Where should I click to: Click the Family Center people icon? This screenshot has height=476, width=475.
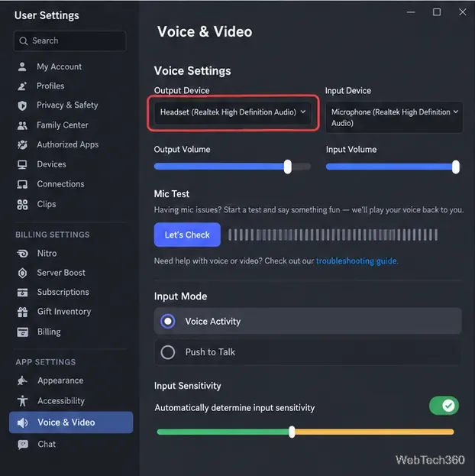[22, 125]
